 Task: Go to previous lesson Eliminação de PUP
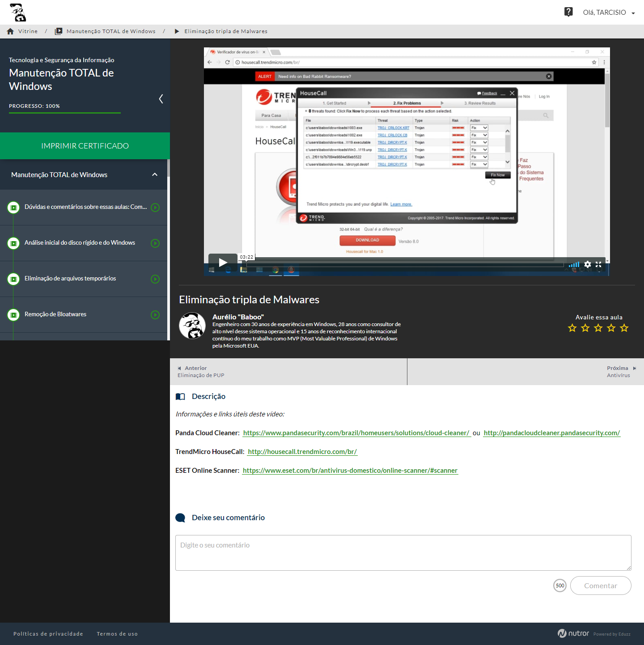201,372
